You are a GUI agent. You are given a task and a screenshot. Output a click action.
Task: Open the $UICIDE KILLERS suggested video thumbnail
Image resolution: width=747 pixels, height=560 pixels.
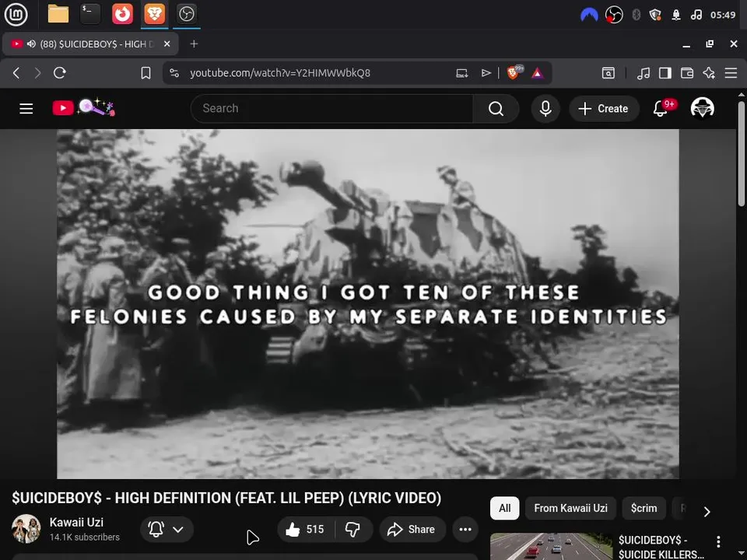(551, 546)
